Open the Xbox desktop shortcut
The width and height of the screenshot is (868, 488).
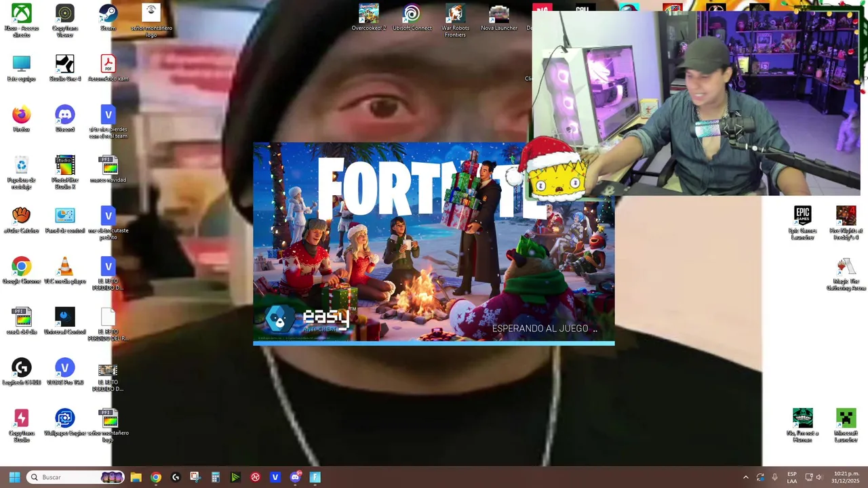click(x=22, y=20)
